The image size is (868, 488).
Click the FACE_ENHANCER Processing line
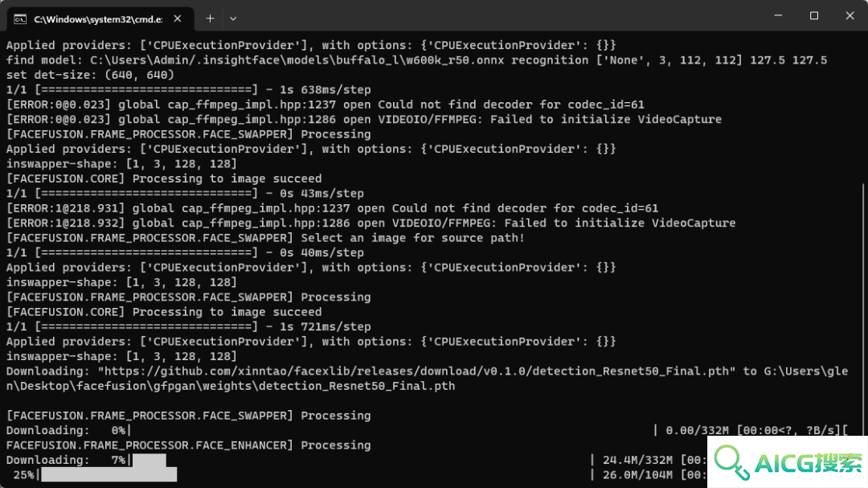click(188, 445)
